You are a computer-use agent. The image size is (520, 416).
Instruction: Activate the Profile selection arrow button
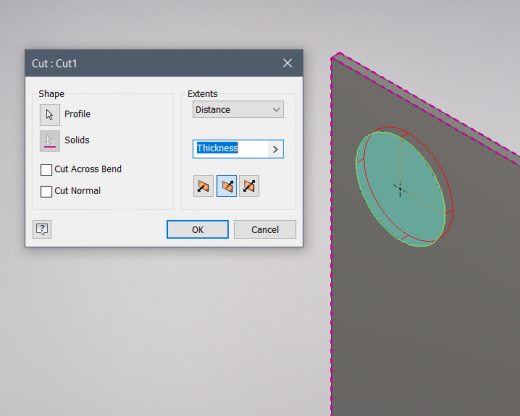coord(50,115)
